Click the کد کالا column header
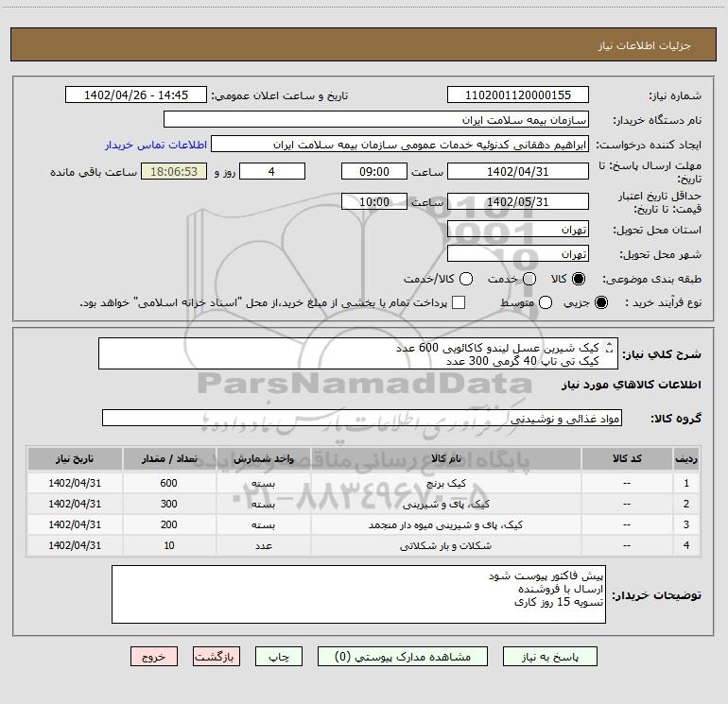The height and width of the screenshot is (704, 728). [627, 458]
